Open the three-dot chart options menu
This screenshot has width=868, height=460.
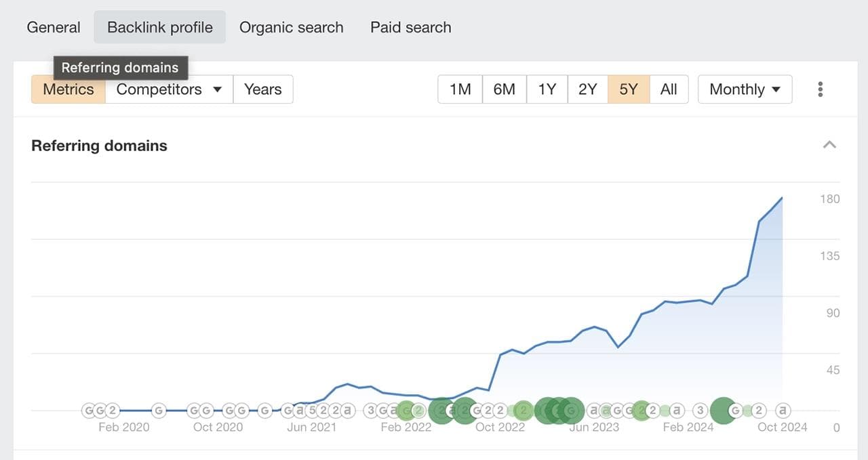[821, 89]
